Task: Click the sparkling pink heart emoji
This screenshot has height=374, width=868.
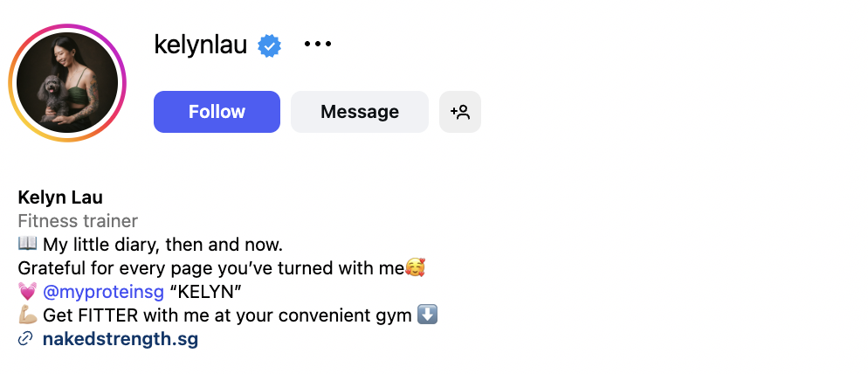Action: [x=27, y=292]
